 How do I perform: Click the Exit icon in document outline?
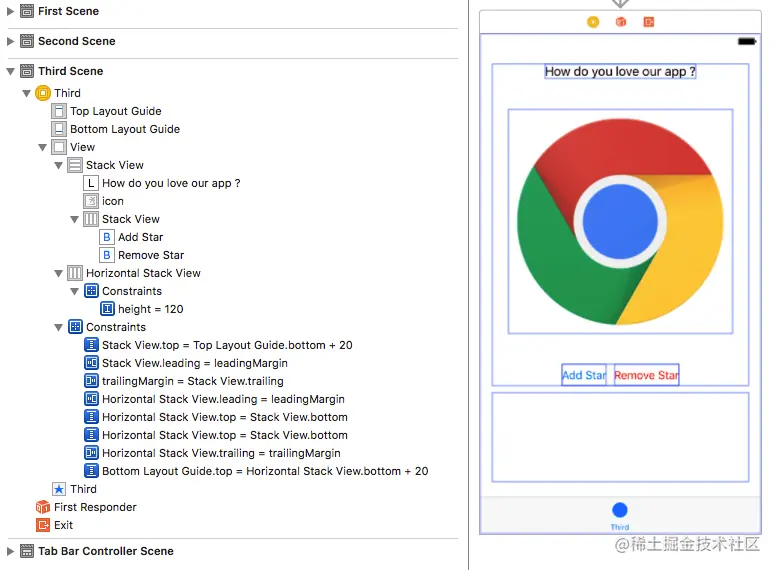pyautogui.click(x=43, y=525)
